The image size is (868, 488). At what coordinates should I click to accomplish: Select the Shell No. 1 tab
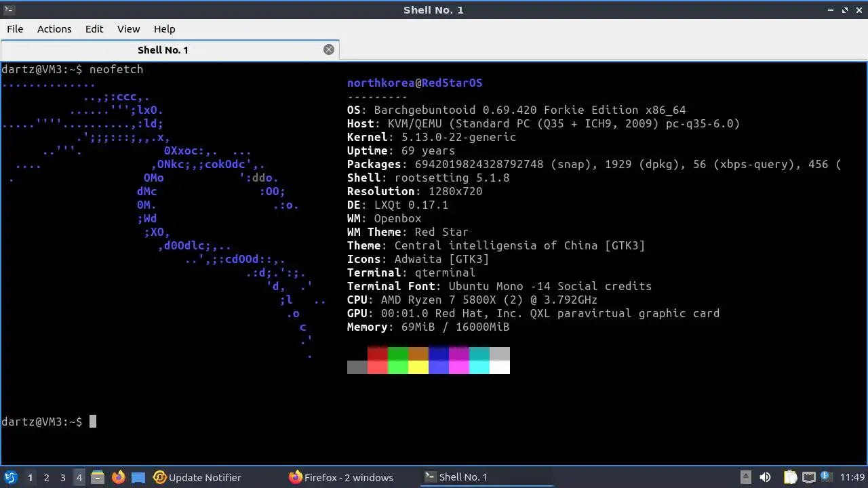pos(163,49)
